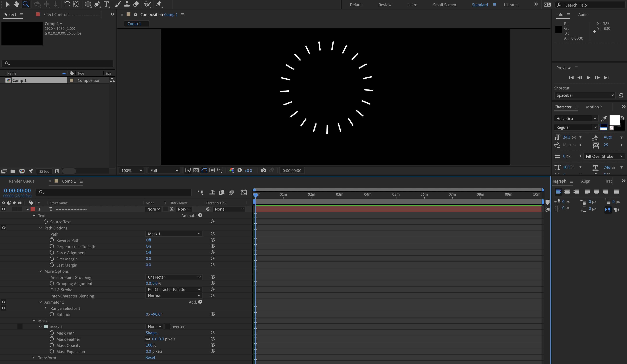
Task: Delete selected project item with trash icon
Action: pos(57,171)
